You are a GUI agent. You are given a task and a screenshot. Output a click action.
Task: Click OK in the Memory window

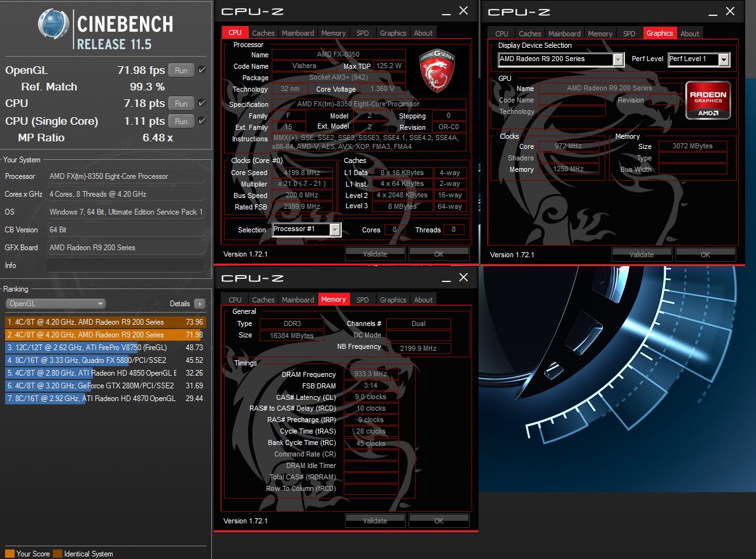(x=438, y=520)
